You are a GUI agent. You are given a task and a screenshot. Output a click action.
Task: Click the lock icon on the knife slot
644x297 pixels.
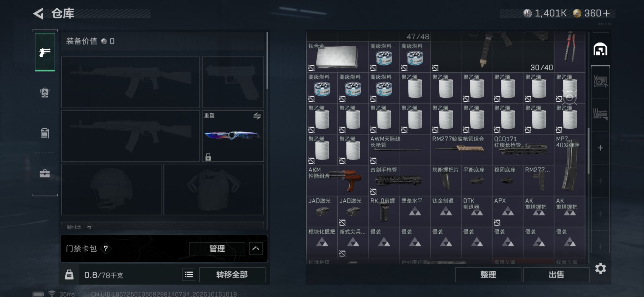coord(208,157)
